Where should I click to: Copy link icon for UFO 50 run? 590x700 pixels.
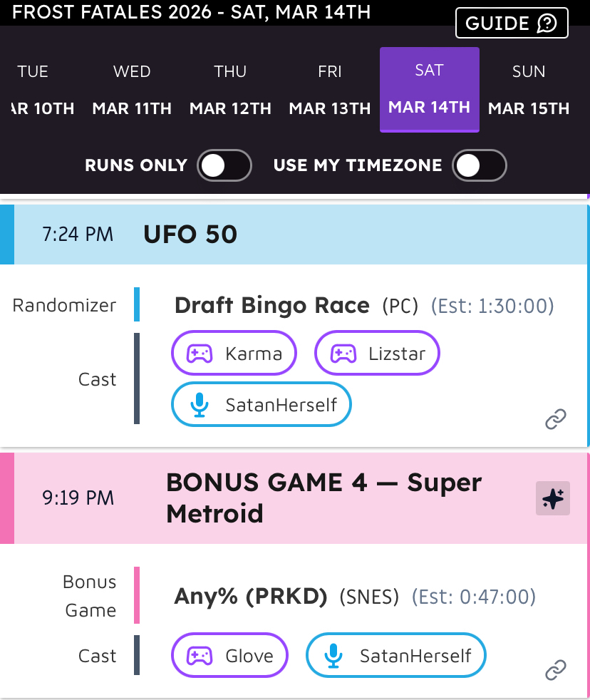[556, 420]
